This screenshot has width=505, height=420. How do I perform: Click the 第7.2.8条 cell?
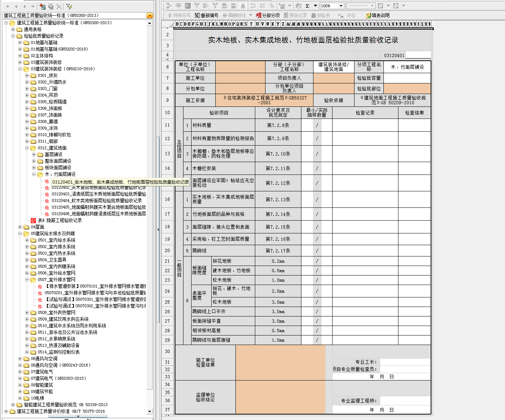click(x=278, y=125)
